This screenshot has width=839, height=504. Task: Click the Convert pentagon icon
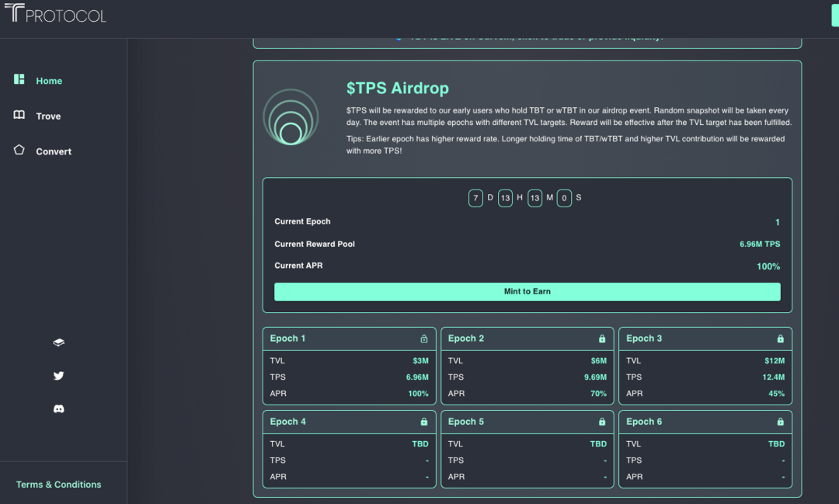[x=19, y=150]
